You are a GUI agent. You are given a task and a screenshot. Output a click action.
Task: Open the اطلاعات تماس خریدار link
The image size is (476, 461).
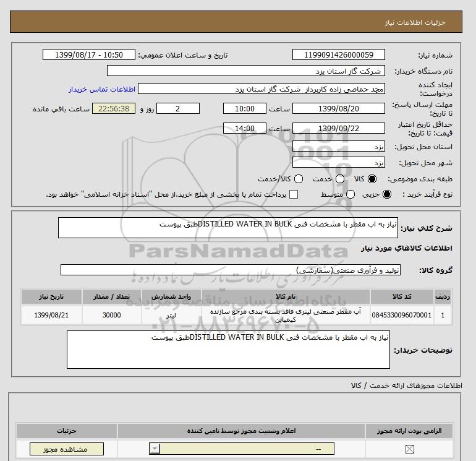point(102,89)
